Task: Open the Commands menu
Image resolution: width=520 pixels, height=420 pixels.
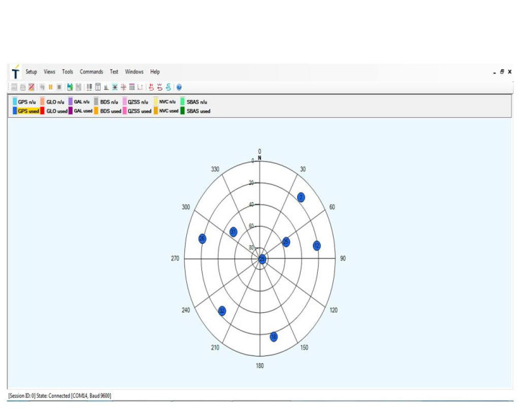Action: (x=91, y=72)
